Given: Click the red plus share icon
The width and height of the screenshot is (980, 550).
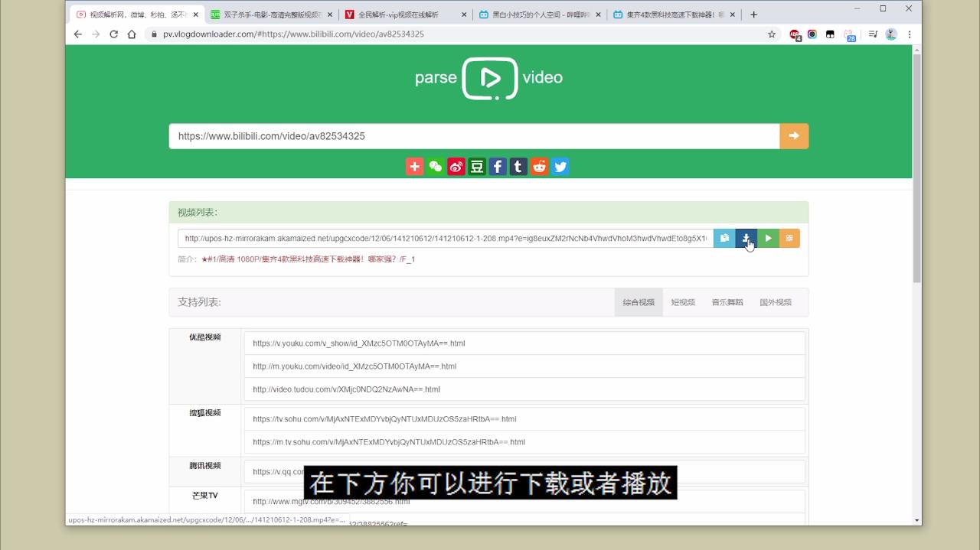Looking at the screenshot, I should pos(414,167).
